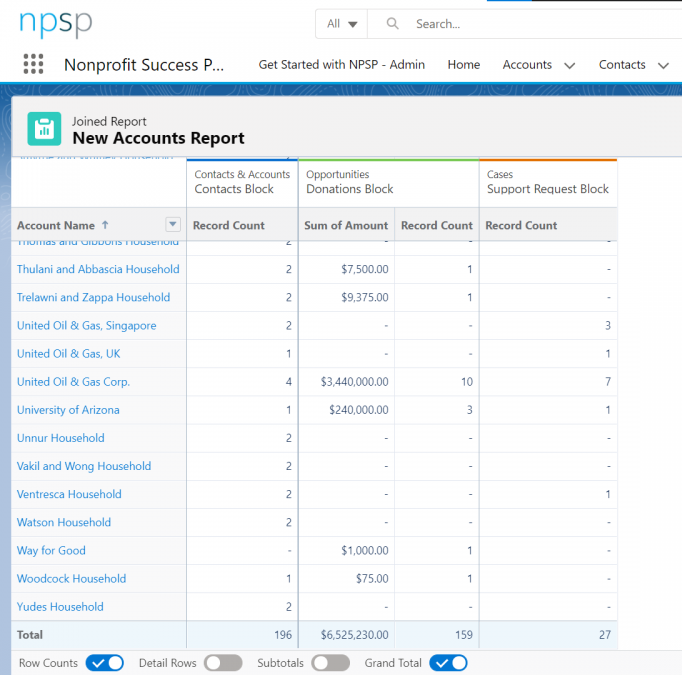Open the Accounts tab

tap(527, 64)
